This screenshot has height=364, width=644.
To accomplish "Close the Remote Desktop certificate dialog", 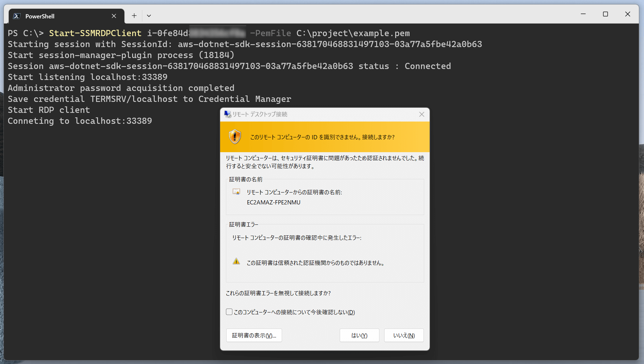I will tap(422, 114).
